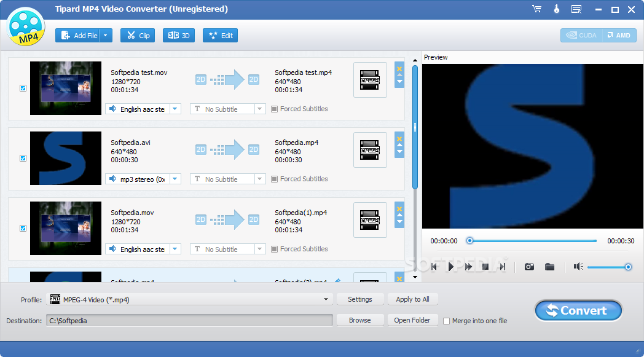Jump to previous frame in preview
644x357 pixels.
434,267
